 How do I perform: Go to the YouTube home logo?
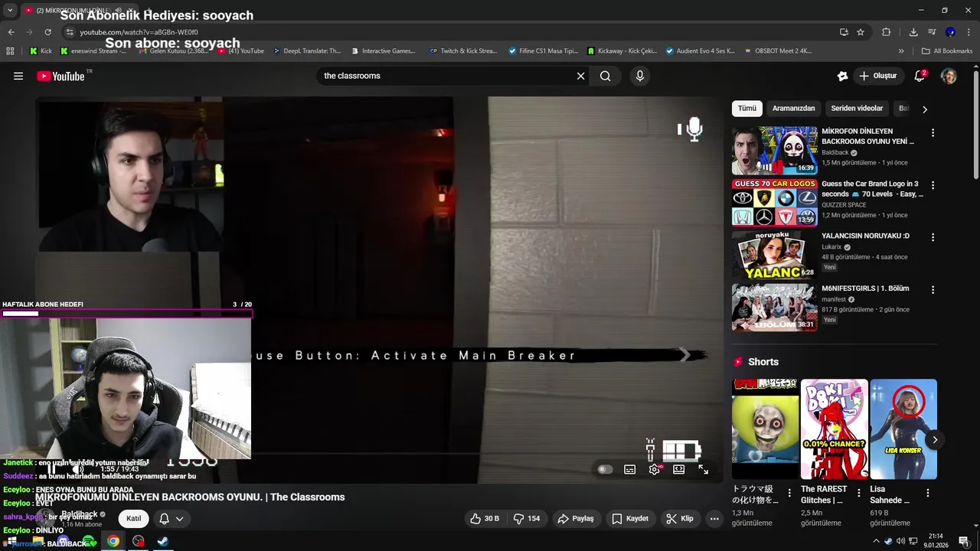[61, 76]
